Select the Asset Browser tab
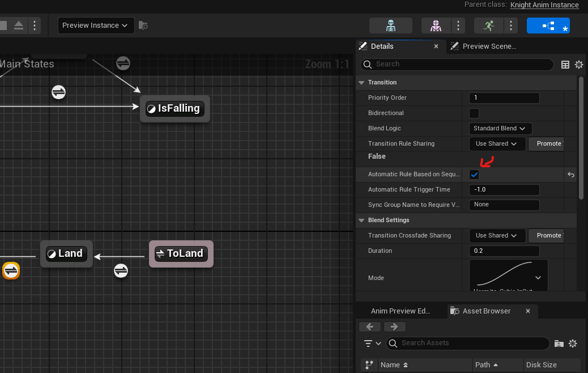The width and height of the screenshot is (588, 373). pos(486,311)
